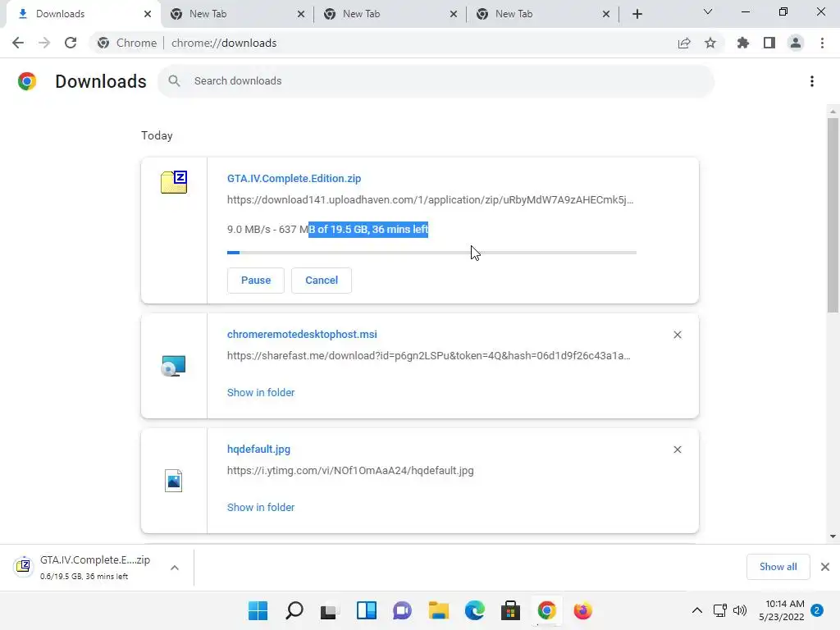Expand options for GTA.IV download shelf item

(175, 568)
